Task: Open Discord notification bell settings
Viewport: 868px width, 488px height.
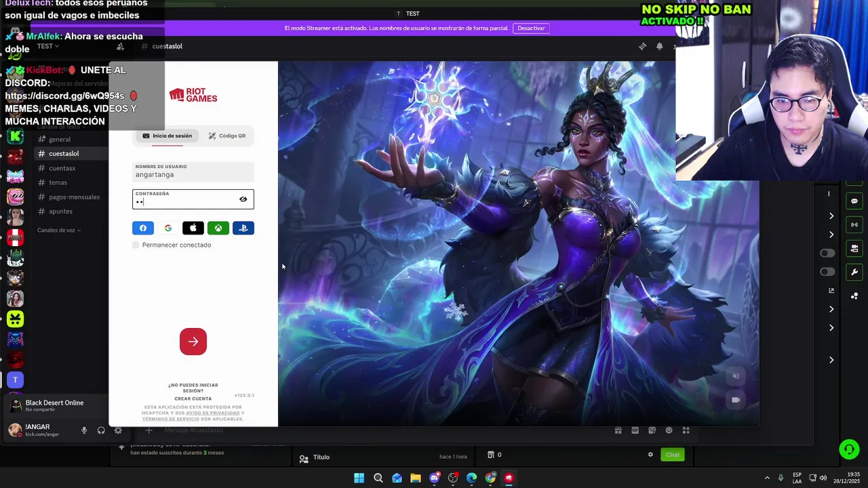Action: [659, 46]
